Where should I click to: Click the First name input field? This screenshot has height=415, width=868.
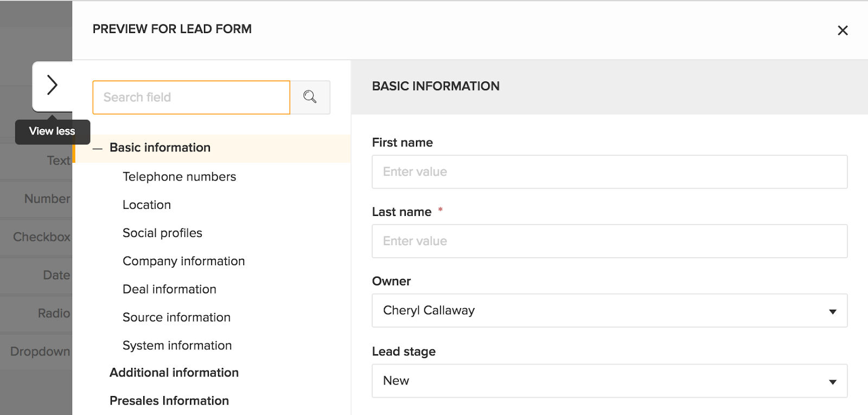pos(609,172)
